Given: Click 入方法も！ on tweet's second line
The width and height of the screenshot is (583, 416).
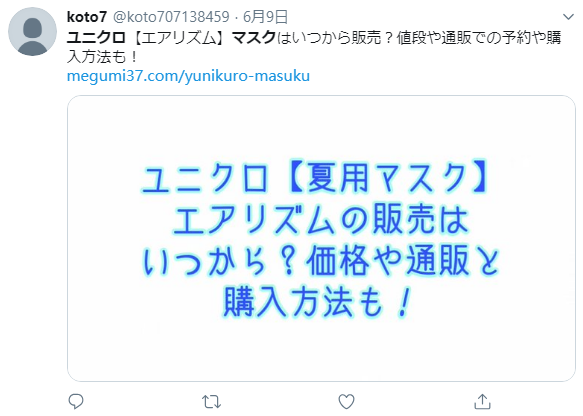Looking at the screenshot, I should 103,57.
